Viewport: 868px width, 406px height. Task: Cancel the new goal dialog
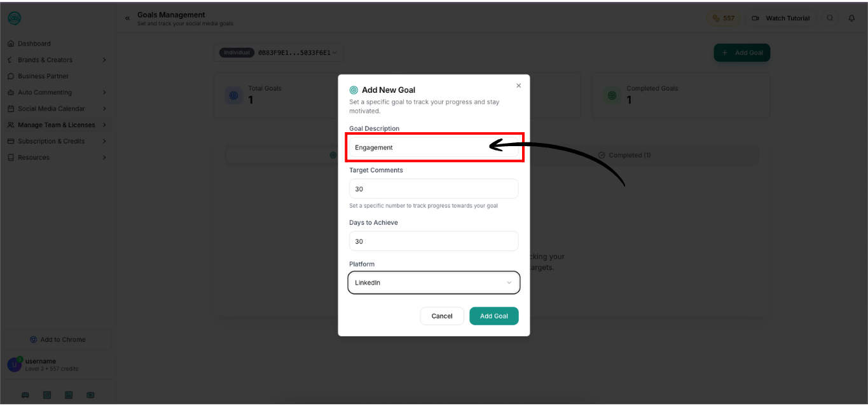click(x=442, y=316)
